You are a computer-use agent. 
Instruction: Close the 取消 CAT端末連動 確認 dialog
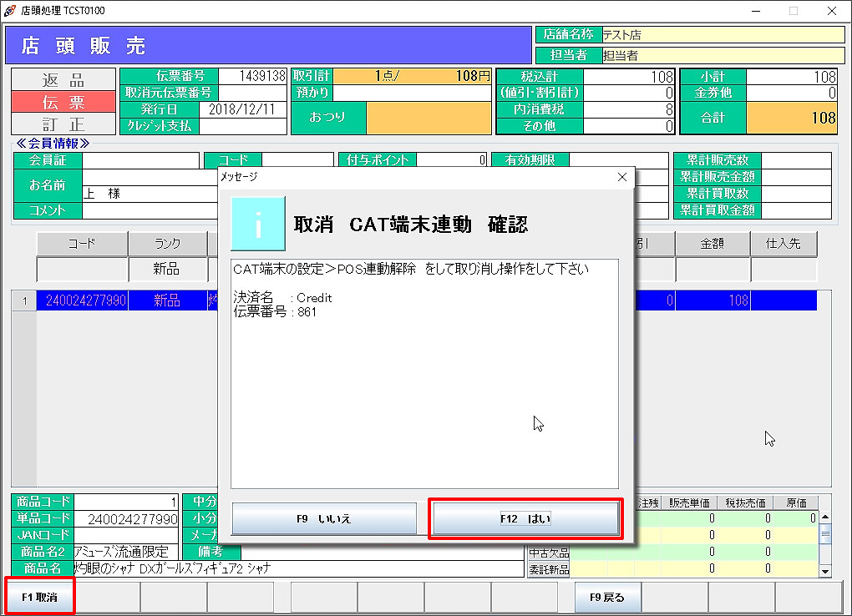[621, 177]
